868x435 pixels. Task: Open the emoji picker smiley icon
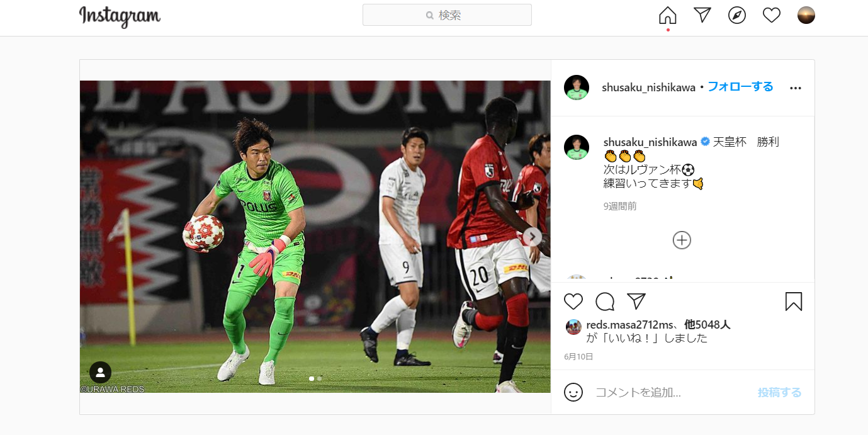[x=573, y=392]
